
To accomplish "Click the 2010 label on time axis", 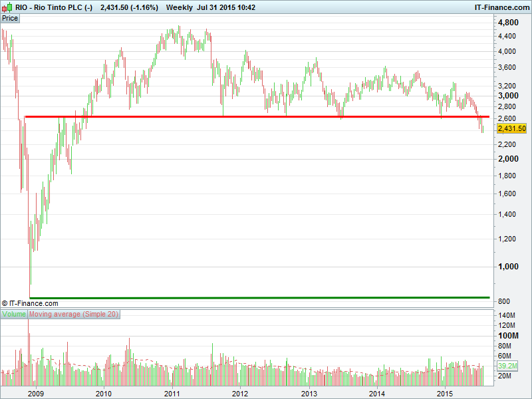I will 104,394.
